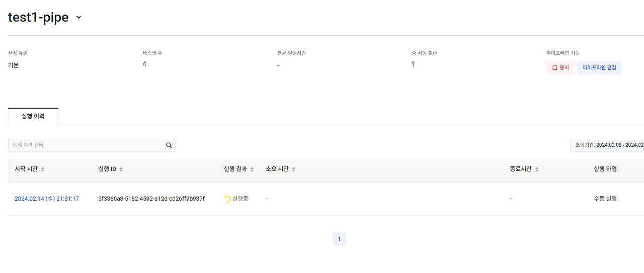This screenshot has width=644, height=273.
Task: Click the 파이프라인 기능 label
Action: pyautogui.click(x=563, y=53)
